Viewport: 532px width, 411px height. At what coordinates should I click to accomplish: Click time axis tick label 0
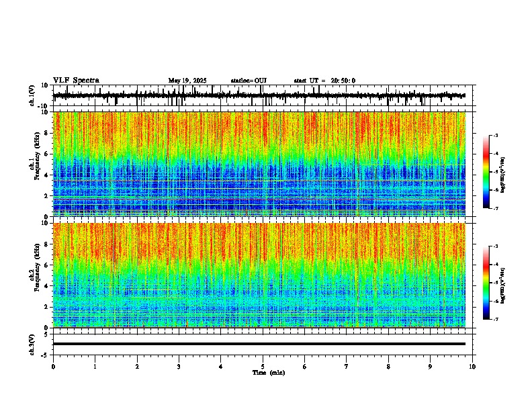click(53, 367)
